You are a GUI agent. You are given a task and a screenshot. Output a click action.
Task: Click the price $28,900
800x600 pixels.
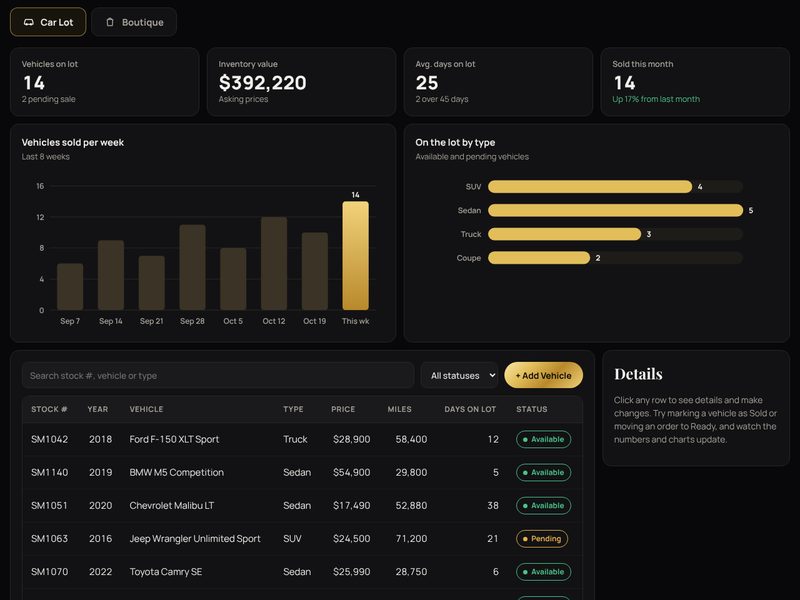point(352,439)
